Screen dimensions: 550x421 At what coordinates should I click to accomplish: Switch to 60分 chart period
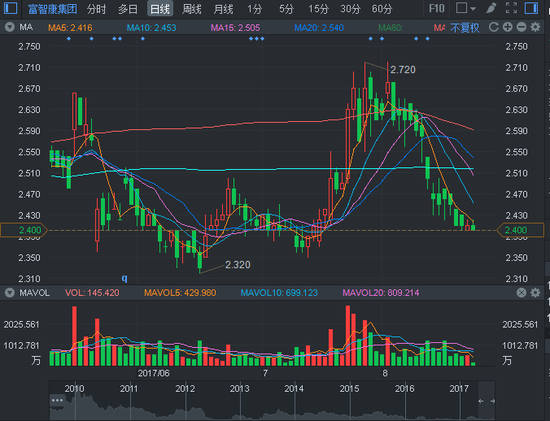point(382,9)
